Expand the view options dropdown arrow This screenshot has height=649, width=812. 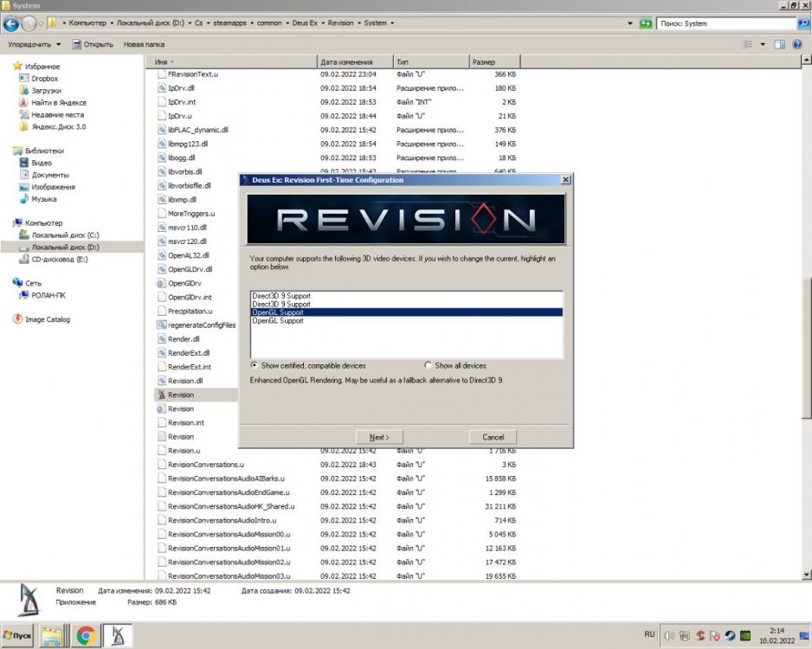763,44
